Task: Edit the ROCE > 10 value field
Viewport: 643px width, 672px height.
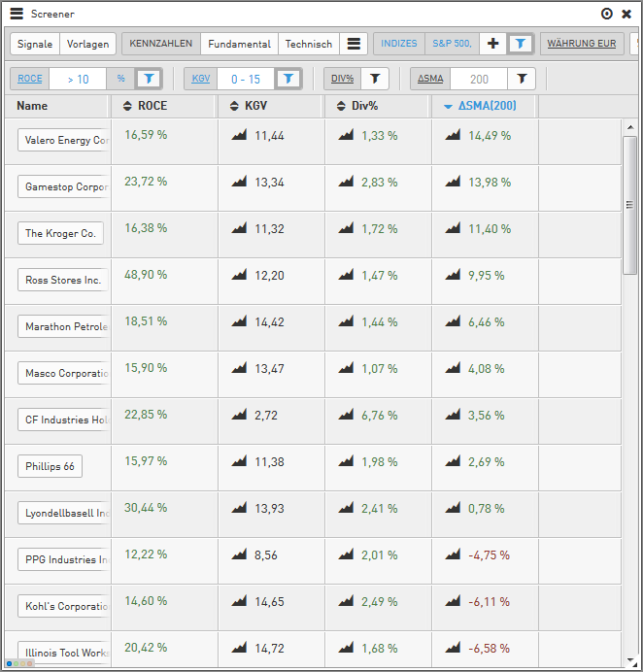Action: pos(78,79)
